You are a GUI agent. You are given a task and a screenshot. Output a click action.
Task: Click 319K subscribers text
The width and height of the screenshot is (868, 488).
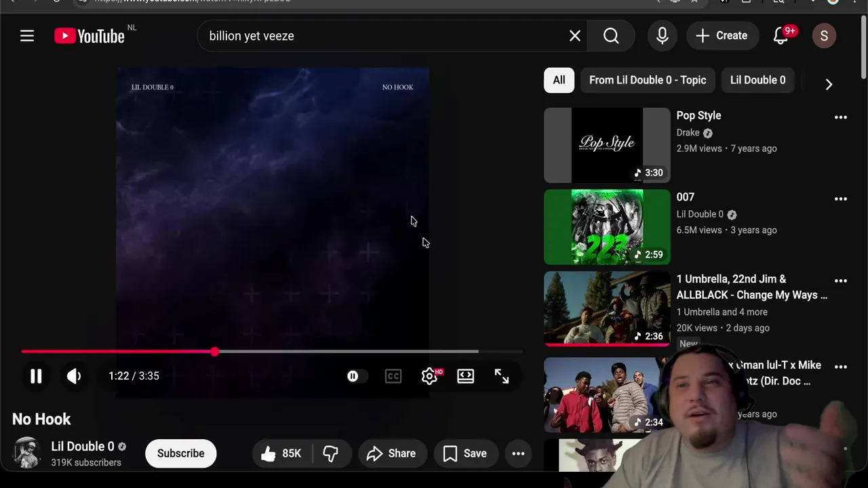point(86,463)
